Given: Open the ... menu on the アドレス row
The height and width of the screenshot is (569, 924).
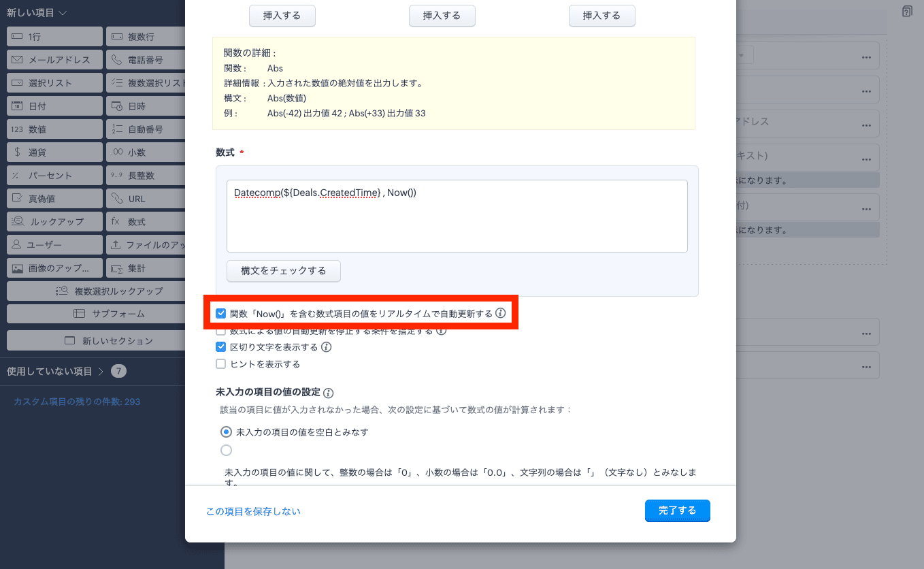Looking at the screenshot, I should [x=866, y=125].
